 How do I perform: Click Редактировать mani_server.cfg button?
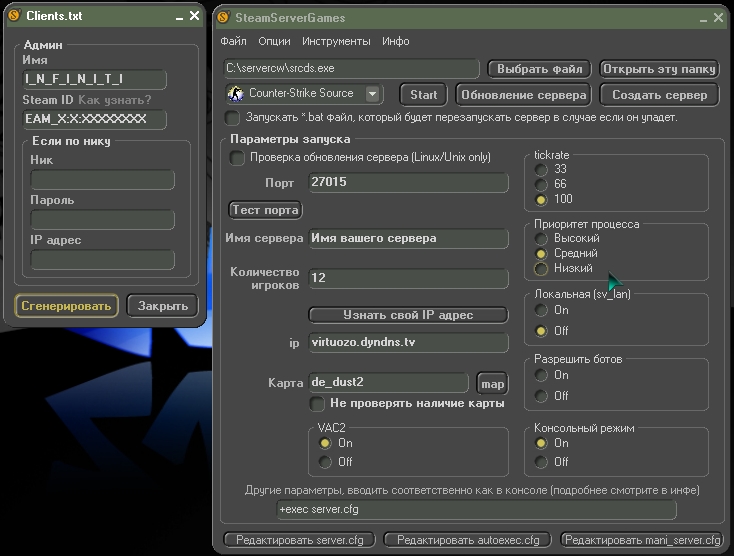[642, 540]
